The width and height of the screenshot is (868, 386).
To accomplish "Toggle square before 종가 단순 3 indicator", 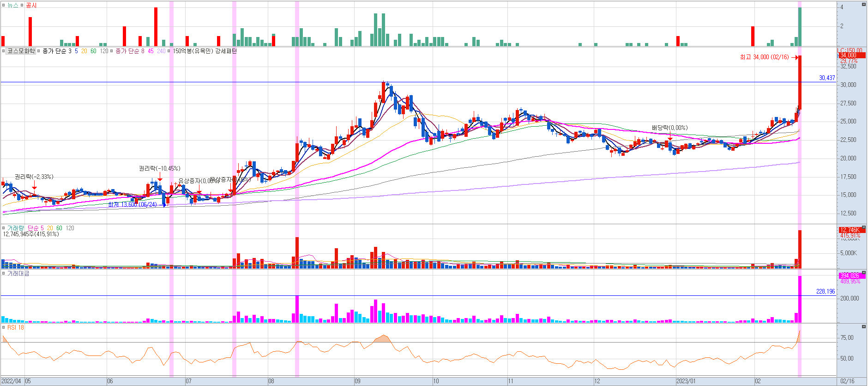I will pyautogui.click(x=38, y=51).
